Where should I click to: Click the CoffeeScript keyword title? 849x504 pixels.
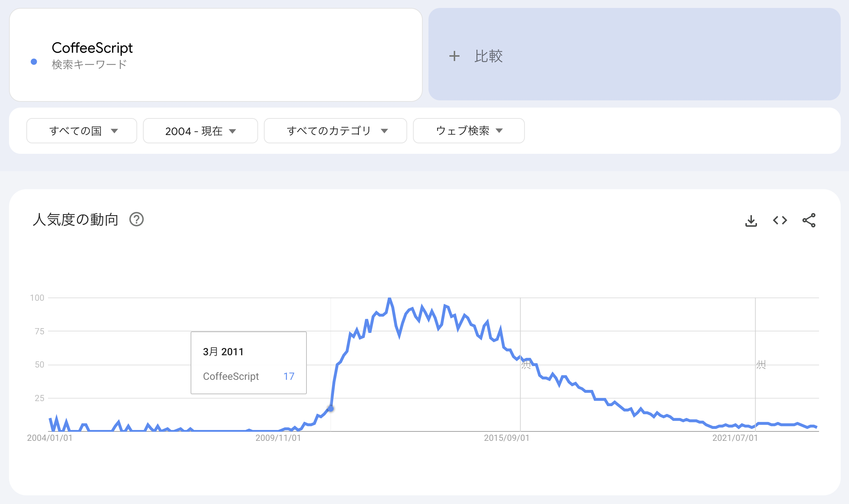pos(92,47)
